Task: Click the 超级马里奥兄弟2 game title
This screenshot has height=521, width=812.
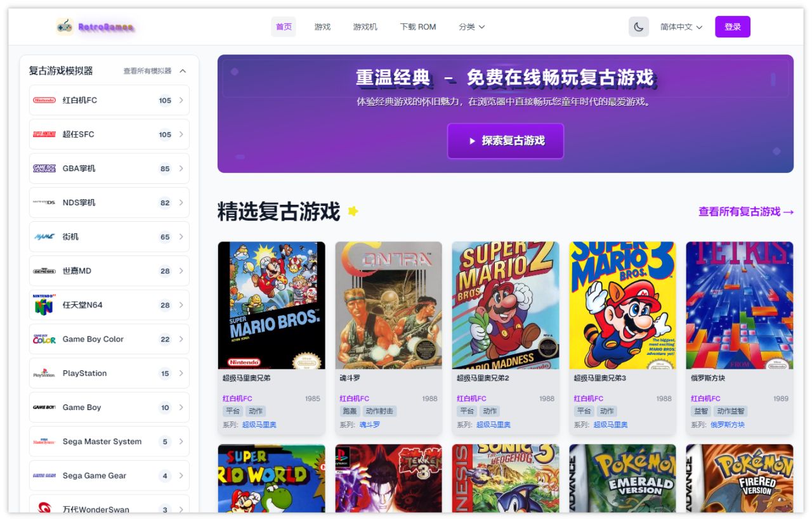Action: point(483,378)
